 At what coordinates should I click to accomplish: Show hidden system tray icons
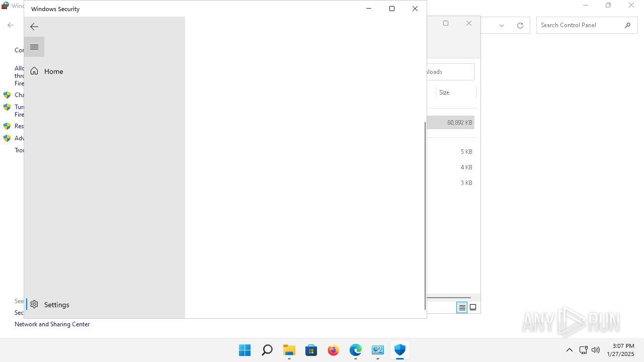[570, 350]
